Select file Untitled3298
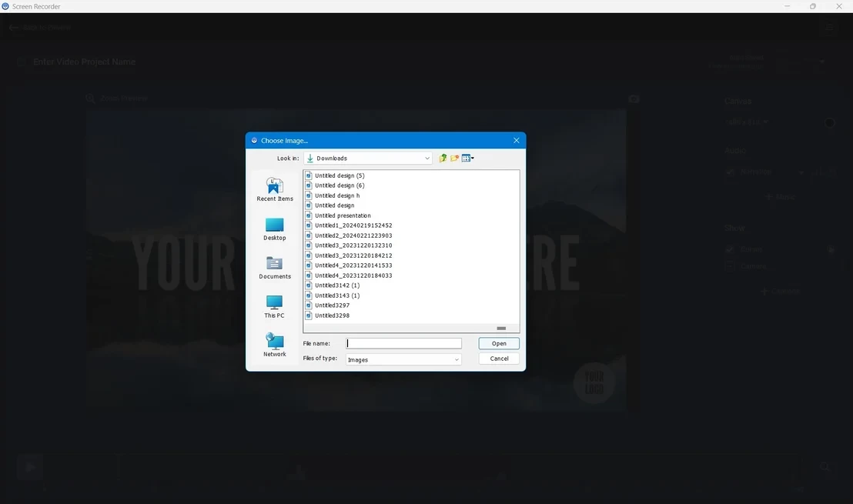The width and height of the screenshot is (853, 504). coord(332,316)
